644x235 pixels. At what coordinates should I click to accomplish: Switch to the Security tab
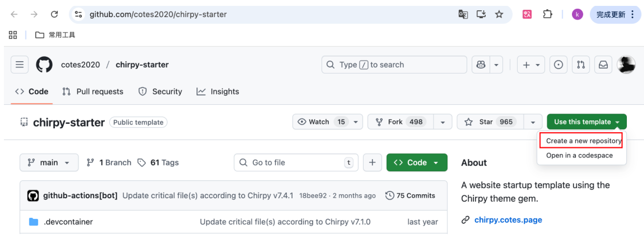pyautogui.click(x=160, y=92)
